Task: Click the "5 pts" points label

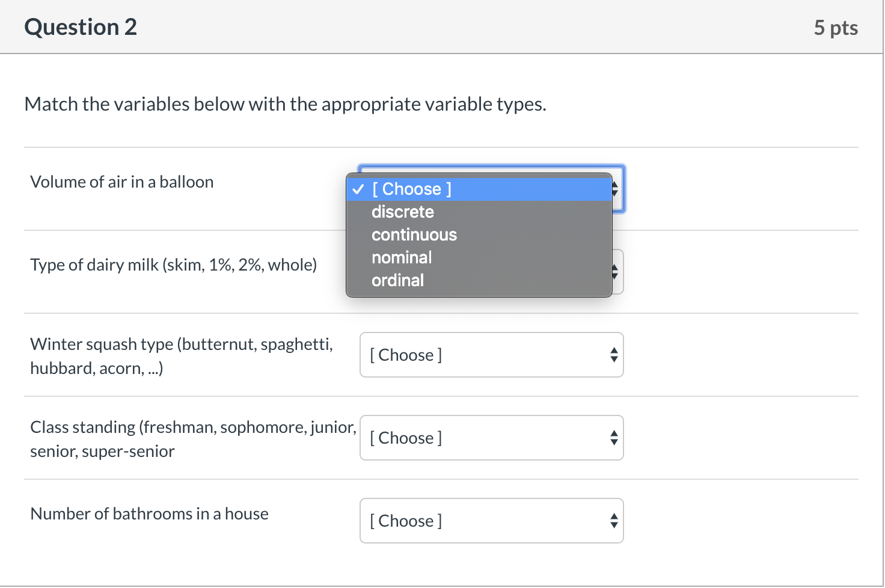Action: click(836, 28)
